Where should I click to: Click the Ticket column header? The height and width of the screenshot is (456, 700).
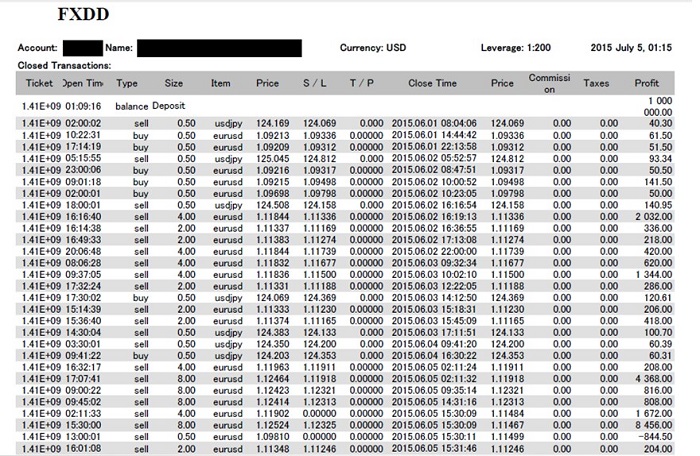(39, 83)
